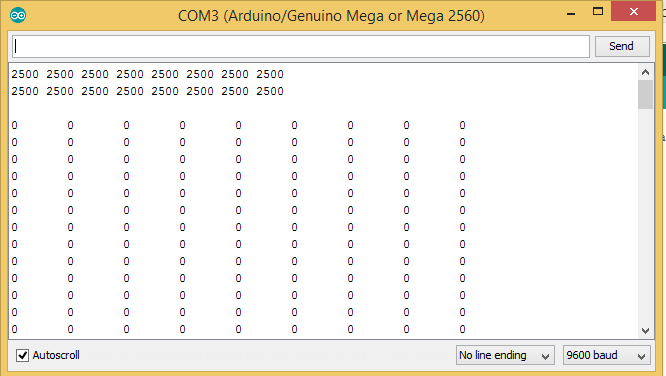Image resolution: width=666 pixels, height=376 pixels.
Task: Open the 9600 baud dropdown
Action: [x=607, y=355]
